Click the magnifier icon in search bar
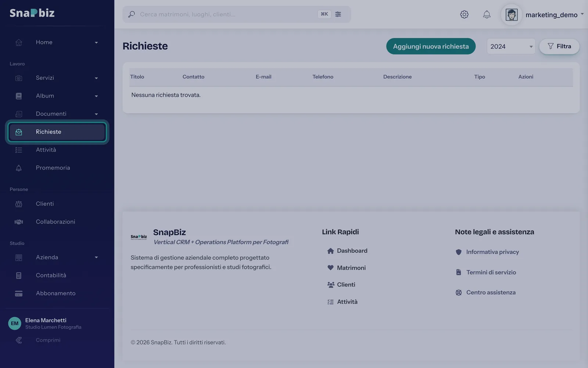The height and width of the screenshot is (368, 588). click(x=131, y=14)
